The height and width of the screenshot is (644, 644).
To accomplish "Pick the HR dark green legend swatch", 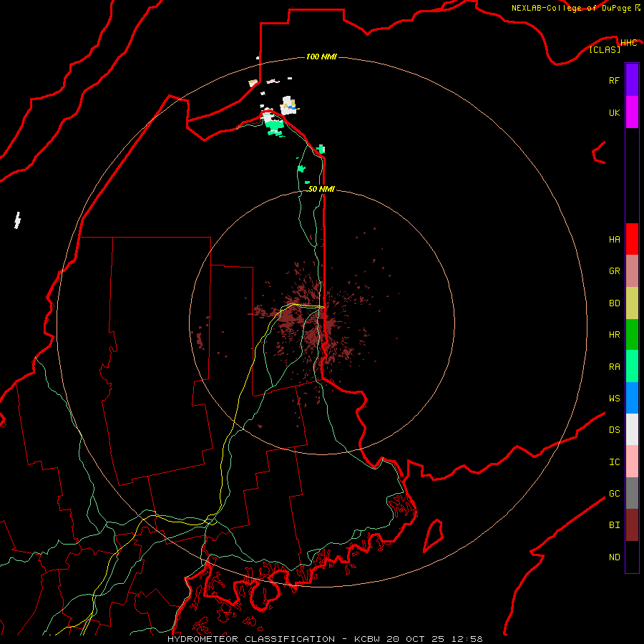I will [632, 335].
